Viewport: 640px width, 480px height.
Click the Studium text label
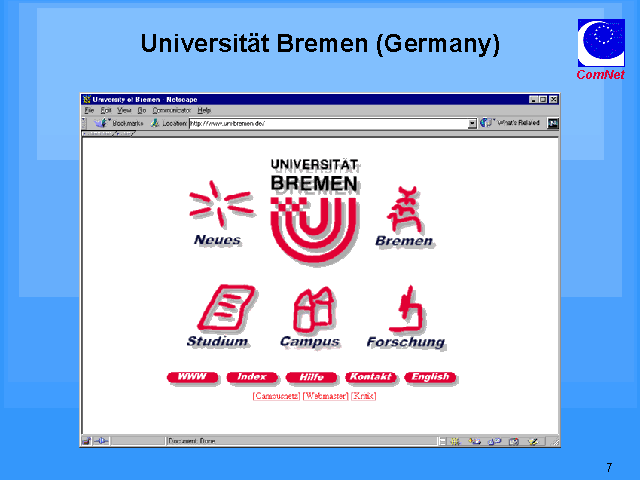pos(218,341)
